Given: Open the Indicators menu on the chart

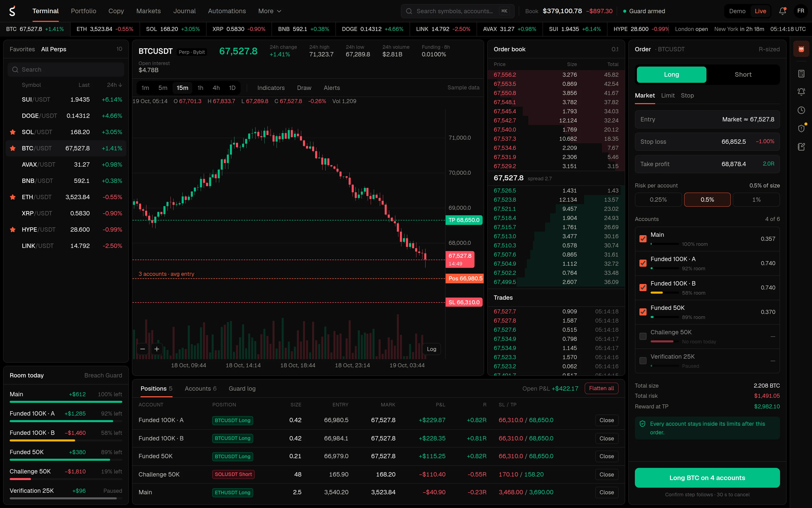Looking at the screenshot, I should (271, 88).
